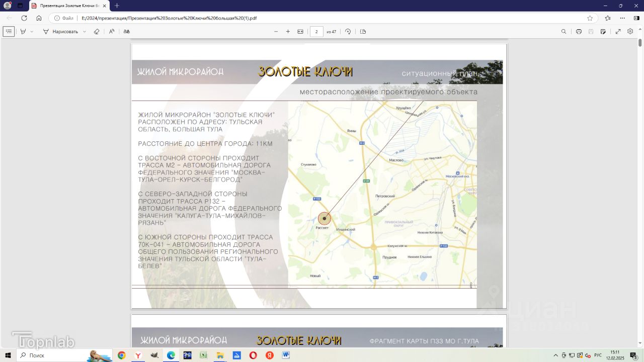Enter PDF full screen mode
Image resolution: width=644 pixels, height=362 pixels.
pos(618,31)
